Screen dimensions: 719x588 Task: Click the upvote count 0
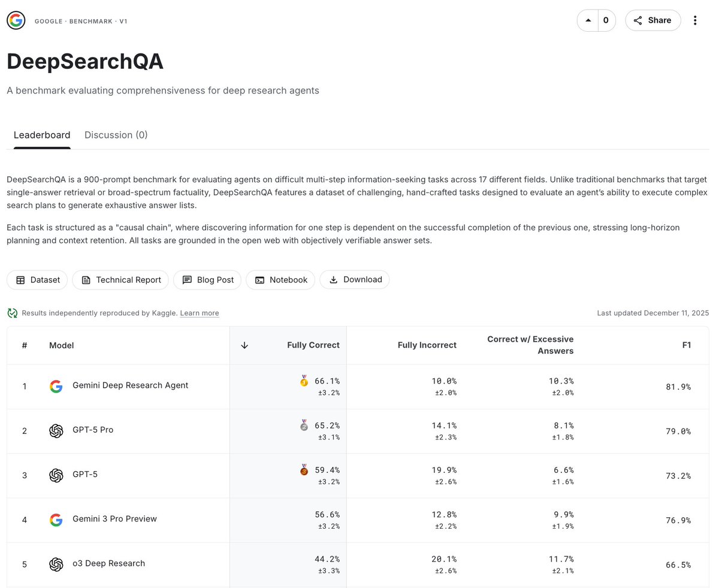click(x=606, y=20)
